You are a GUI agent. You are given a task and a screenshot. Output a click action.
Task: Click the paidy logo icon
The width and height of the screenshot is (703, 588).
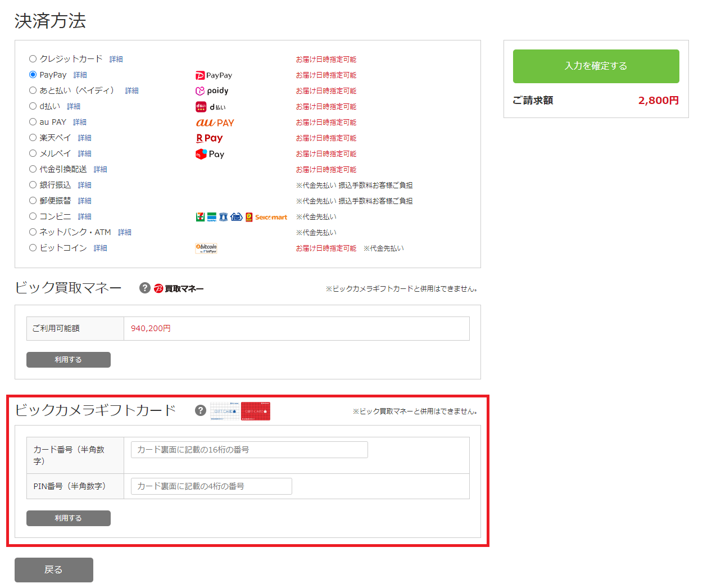coord(212,91)
